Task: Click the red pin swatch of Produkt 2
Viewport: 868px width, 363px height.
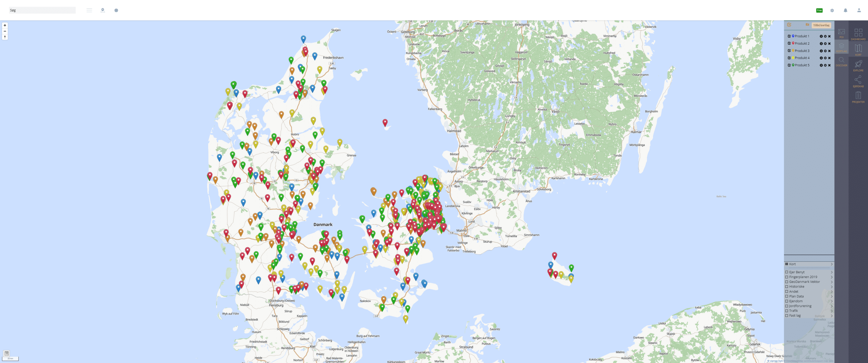Action: (x=793, y=43)
